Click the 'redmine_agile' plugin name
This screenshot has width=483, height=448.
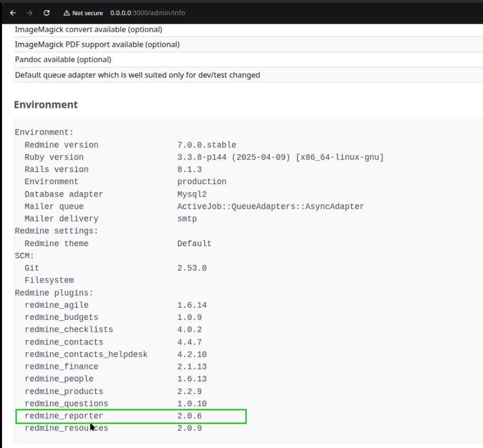click(56, 305)
